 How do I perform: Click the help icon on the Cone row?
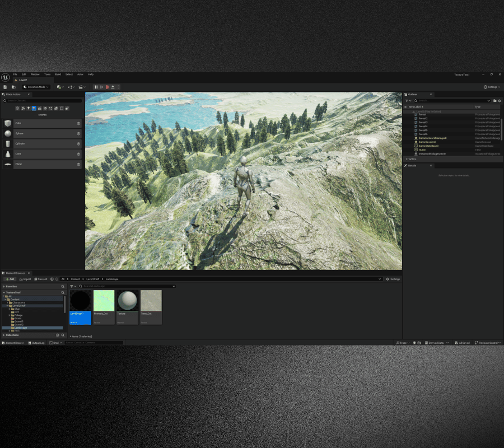click(x=78, y=154)
